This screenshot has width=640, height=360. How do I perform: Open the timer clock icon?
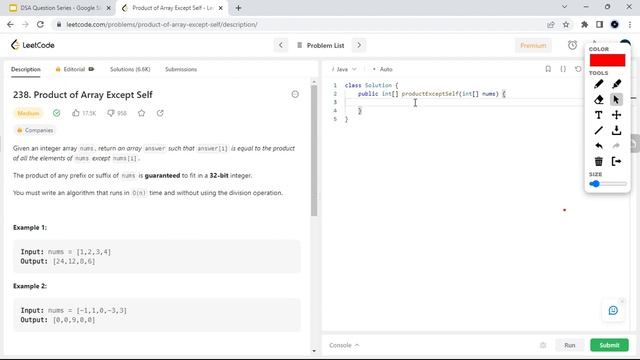click(572, 45)
